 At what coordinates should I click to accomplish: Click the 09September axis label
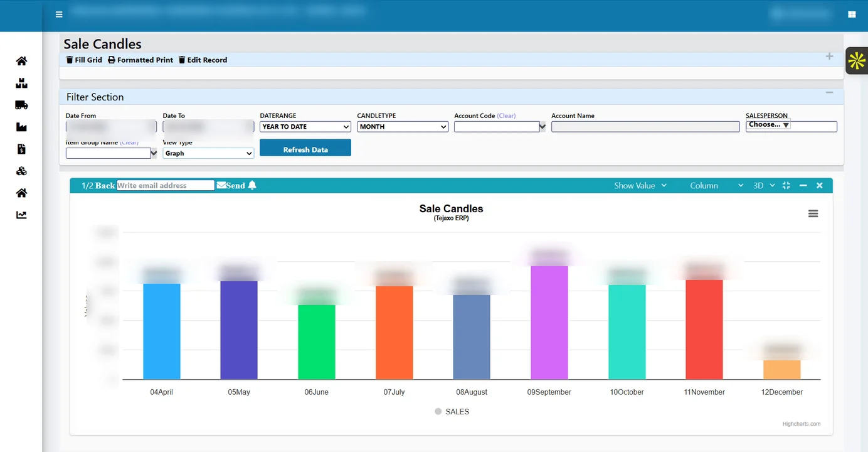point(549,392)
